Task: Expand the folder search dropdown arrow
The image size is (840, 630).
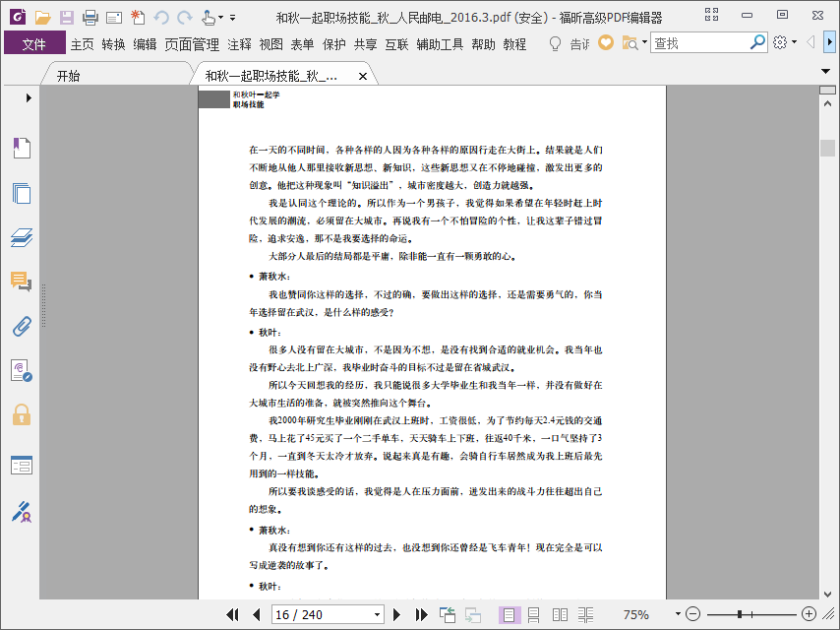Action: [644, 42]
